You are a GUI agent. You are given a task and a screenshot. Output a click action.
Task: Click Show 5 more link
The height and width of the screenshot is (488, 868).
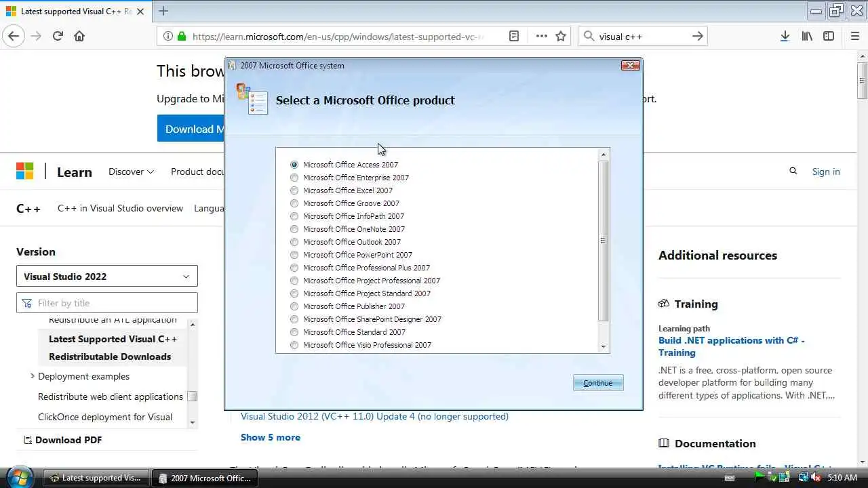[271, 437]
